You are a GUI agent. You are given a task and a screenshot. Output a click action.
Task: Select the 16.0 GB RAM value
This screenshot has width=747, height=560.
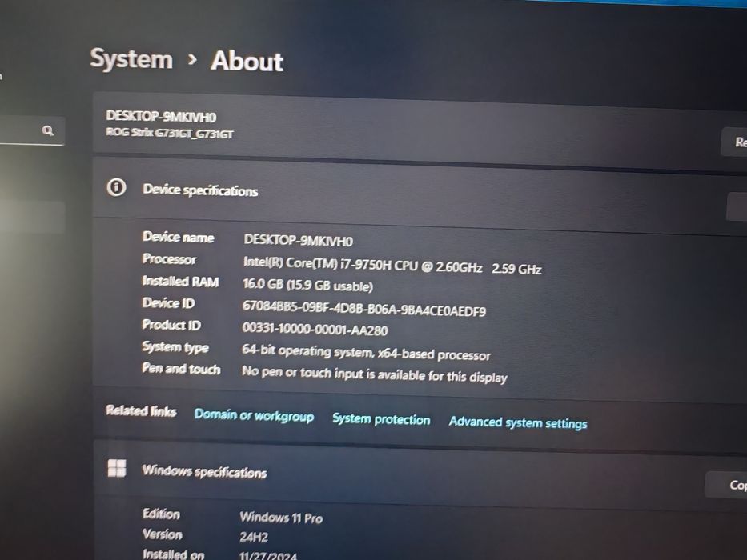pyautogui.click(x=307, y=285)
